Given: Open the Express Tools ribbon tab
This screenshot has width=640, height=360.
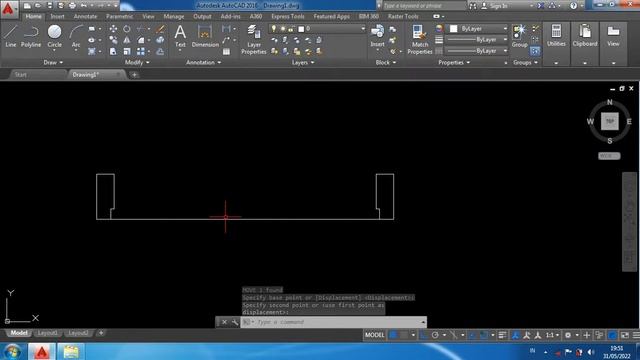Looking at the screenshot, I should [x=288, y=16].
